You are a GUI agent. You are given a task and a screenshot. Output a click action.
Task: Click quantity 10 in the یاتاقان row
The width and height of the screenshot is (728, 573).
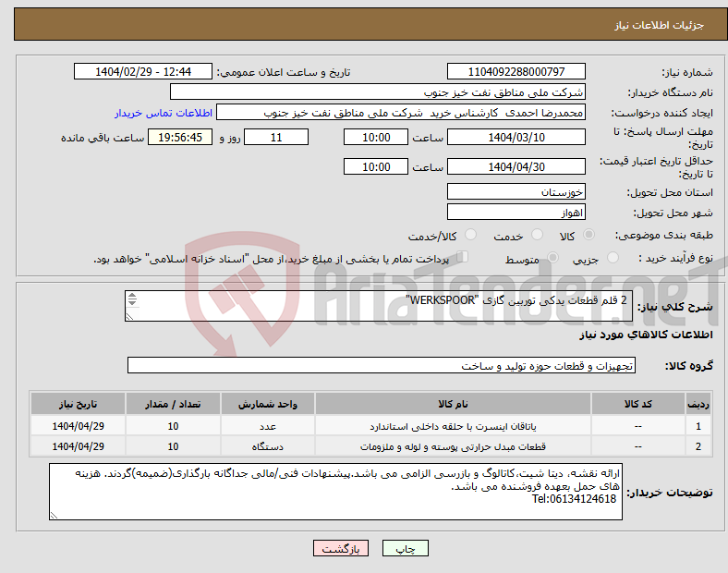coord(173,426)
